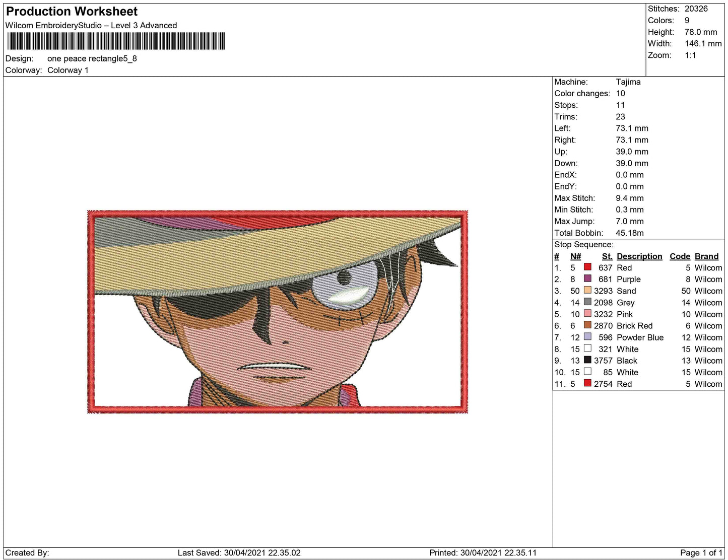Select 'Printed: 30/04/2021 22.35.11' footer text
This screenshot has height=560, width=728.
pyautogui.click(x=483, y=552)
